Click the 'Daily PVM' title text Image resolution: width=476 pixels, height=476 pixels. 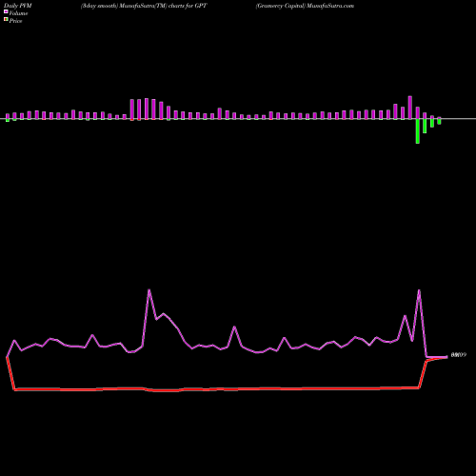(18, 6)
